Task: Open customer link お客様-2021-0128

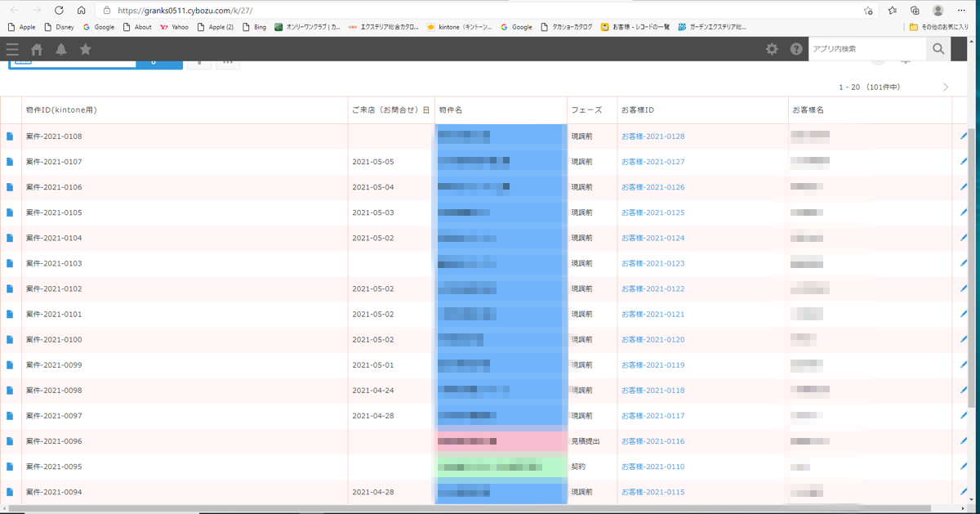Action: 653,136
